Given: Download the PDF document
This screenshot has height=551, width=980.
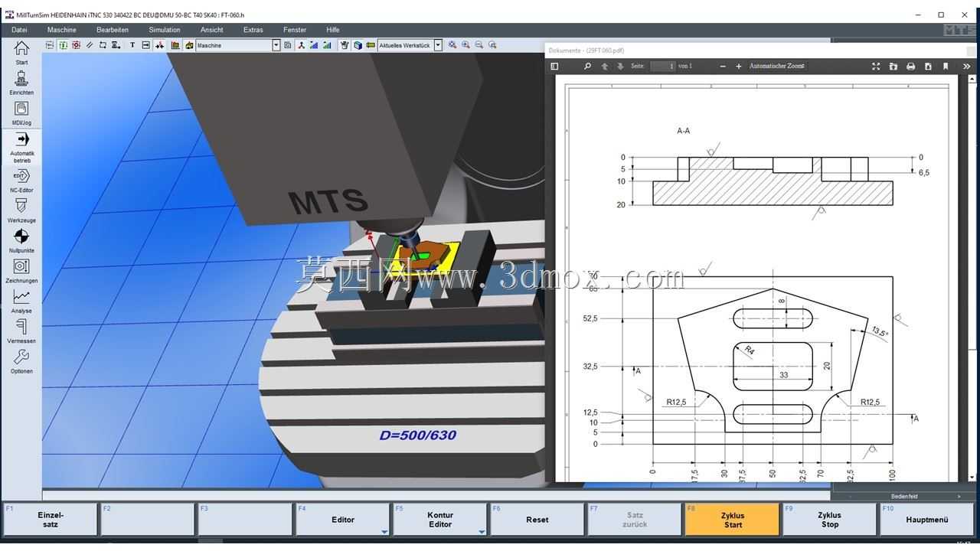Looking at the screenshot, I should click(928, 67).
